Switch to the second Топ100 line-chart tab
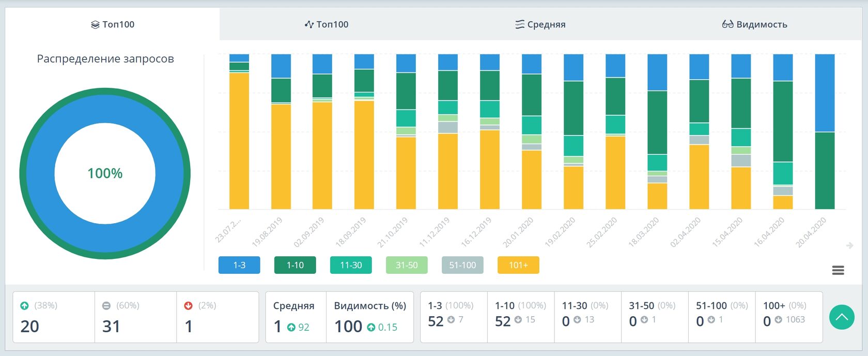This screenshot has height=356, width=868. point(327,24)
